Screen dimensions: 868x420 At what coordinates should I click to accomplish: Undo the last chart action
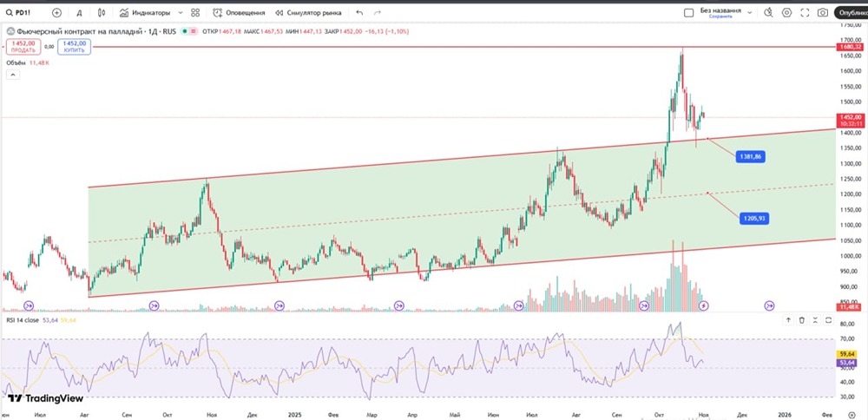(x=360, y=12)
